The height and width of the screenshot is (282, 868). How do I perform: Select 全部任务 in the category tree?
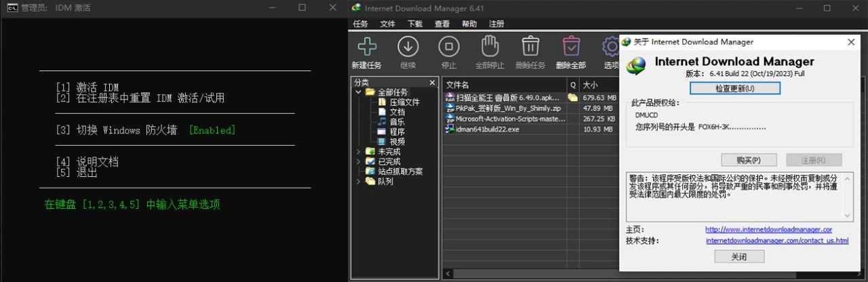(393, 92)
